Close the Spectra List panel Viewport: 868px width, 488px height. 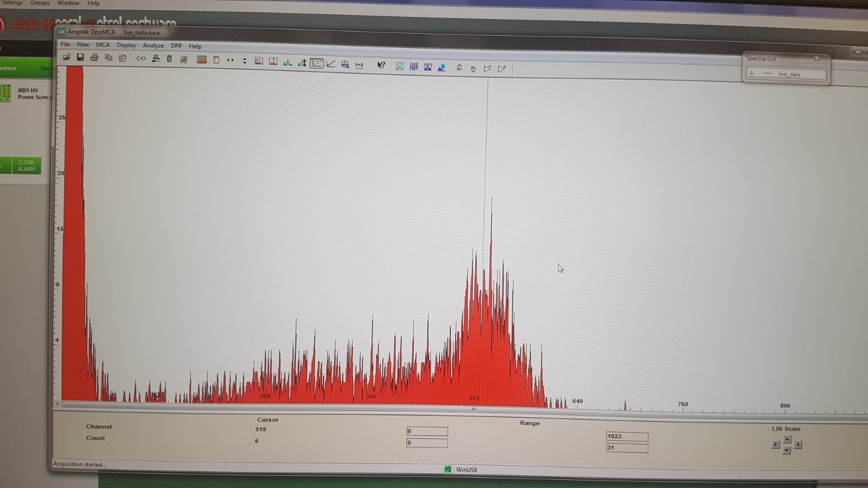(816, 59)
